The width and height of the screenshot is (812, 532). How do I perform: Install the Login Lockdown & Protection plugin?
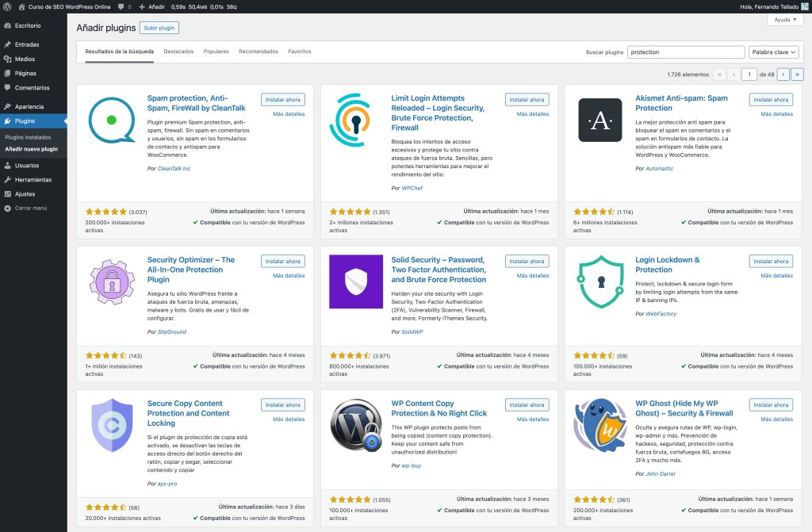pyautogui.click(x=771, y=262)
